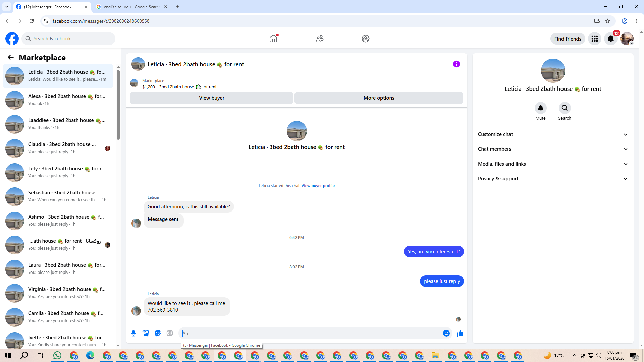Open Alexa's conversation in the chat list
644x362 pixels.
point(59,100)
